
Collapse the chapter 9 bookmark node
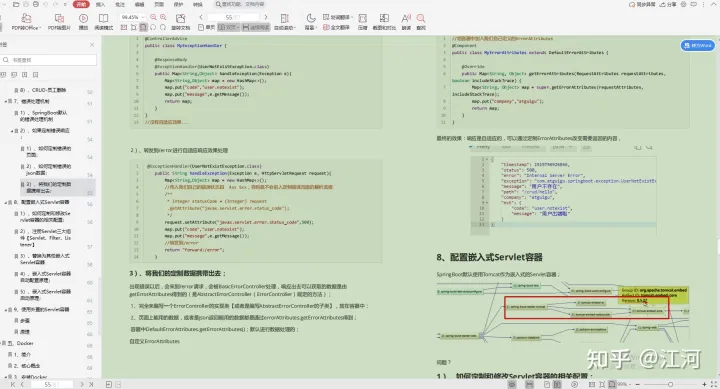[6, 310]
